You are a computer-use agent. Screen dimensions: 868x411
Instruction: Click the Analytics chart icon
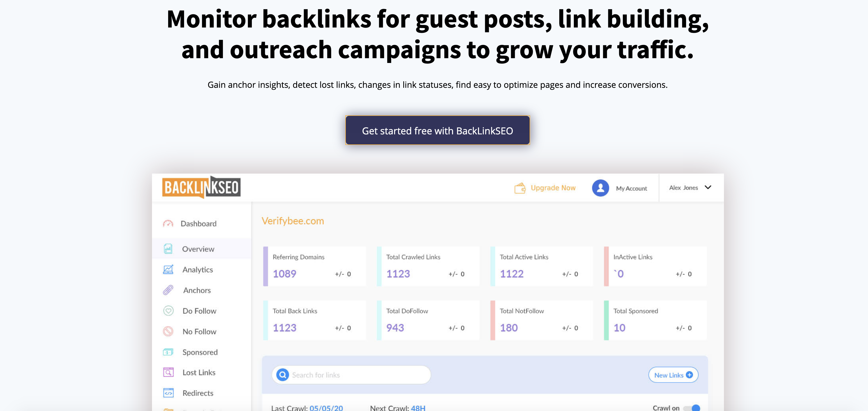click(x=168, y=270)
